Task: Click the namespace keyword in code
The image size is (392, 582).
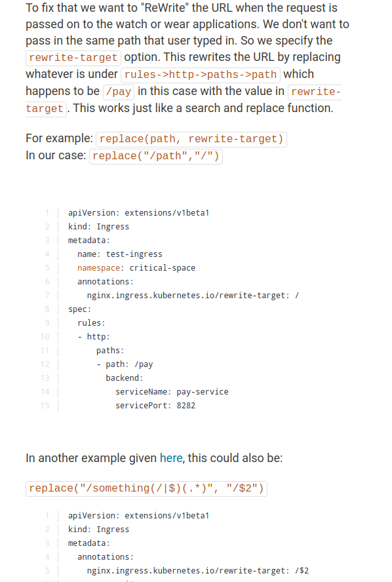Action: (x=98, y=268)
